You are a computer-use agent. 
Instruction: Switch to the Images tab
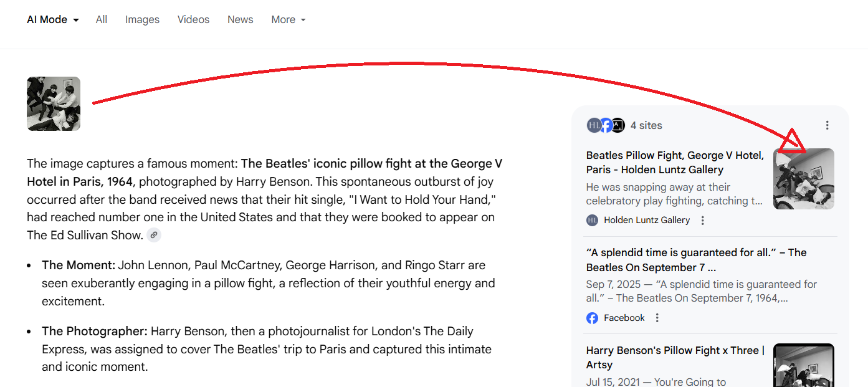coord(142,20)
